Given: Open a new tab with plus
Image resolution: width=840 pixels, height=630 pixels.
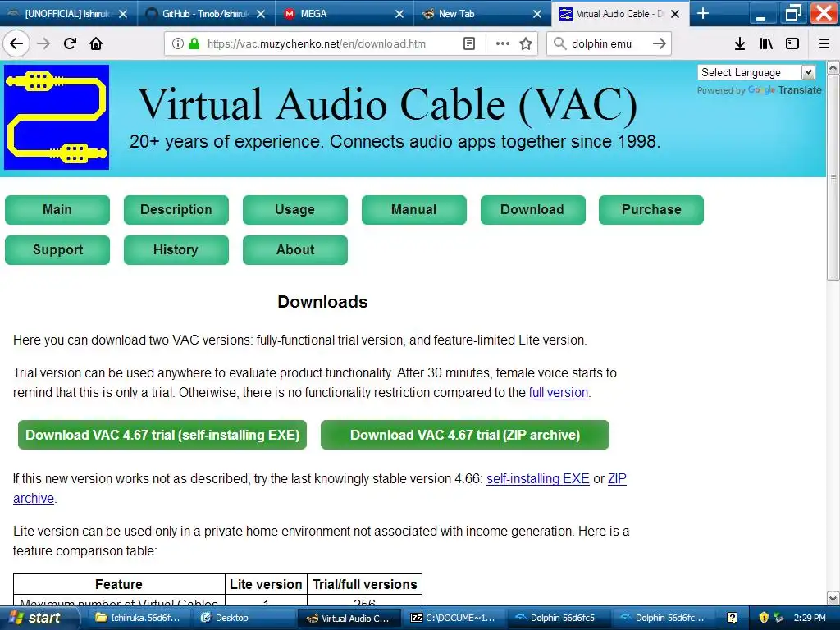Looking at the screenshot, I should pyautogui.click(x=703, y=13).
